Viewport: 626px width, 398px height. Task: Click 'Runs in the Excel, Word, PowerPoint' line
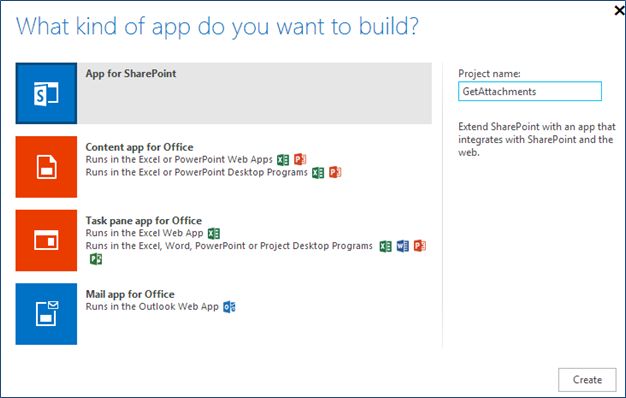tap(229, 246)
